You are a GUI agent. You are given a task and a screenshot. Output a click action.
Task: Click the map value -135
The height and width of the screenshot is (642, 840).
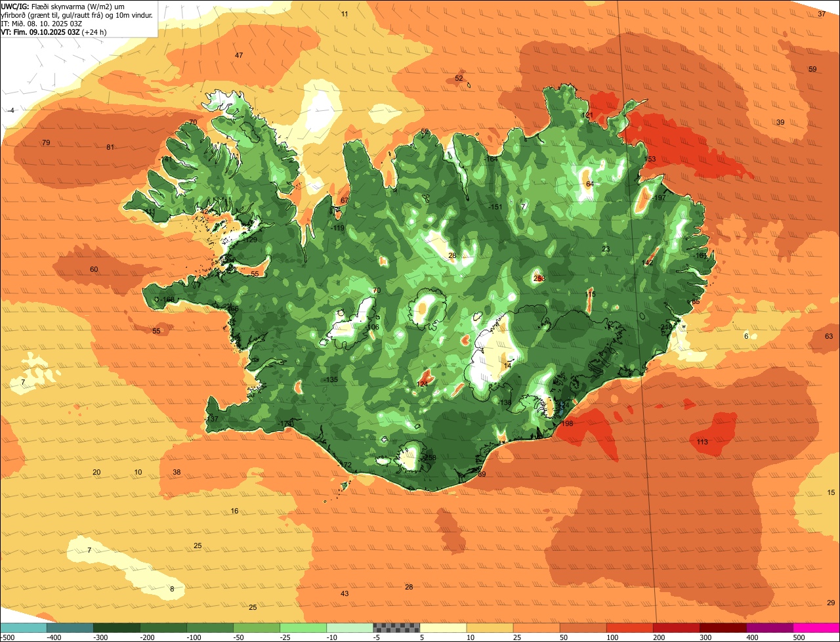click(x=330, y=380)
